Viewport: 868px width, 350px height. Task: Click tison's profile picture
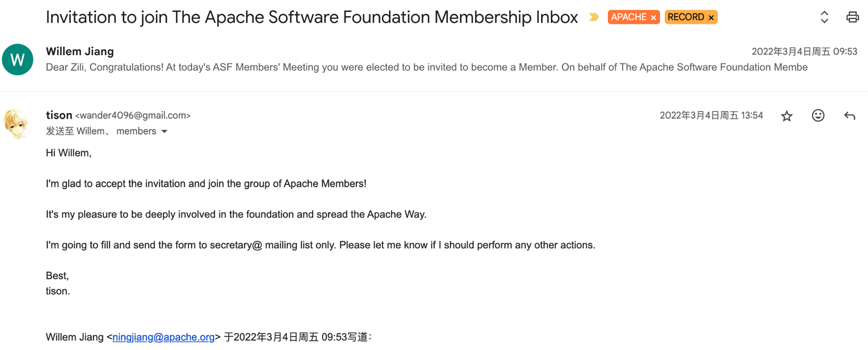pyautogui.click(x=16, y=123)
